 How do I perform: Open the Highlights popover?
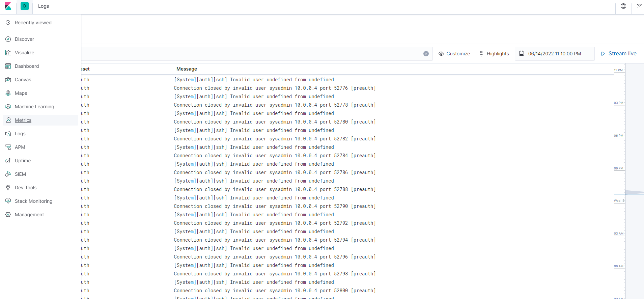point(494,54)
